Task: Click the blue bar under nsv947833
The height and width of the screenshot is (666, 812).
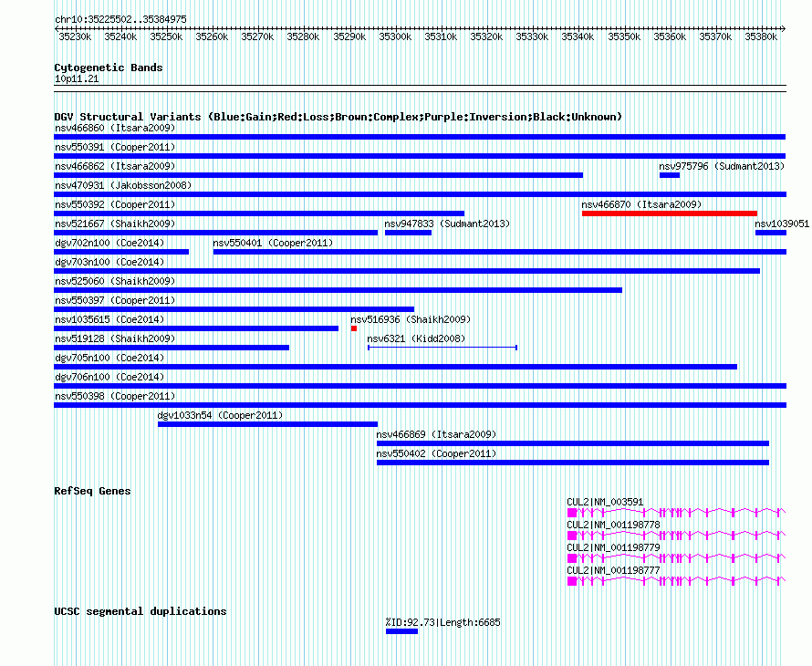Action: 408,233
